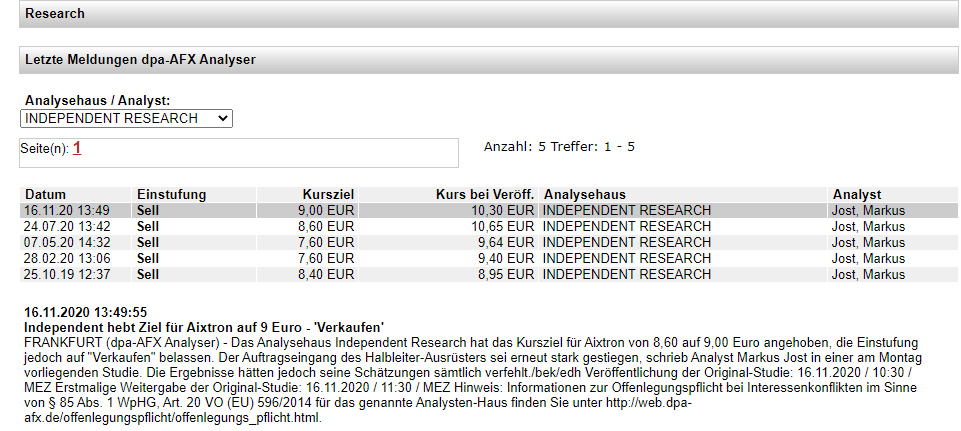Click the headline Independent hebt Ziel für Aixtron
The image size is (961, 431).
tap(203, 327)
